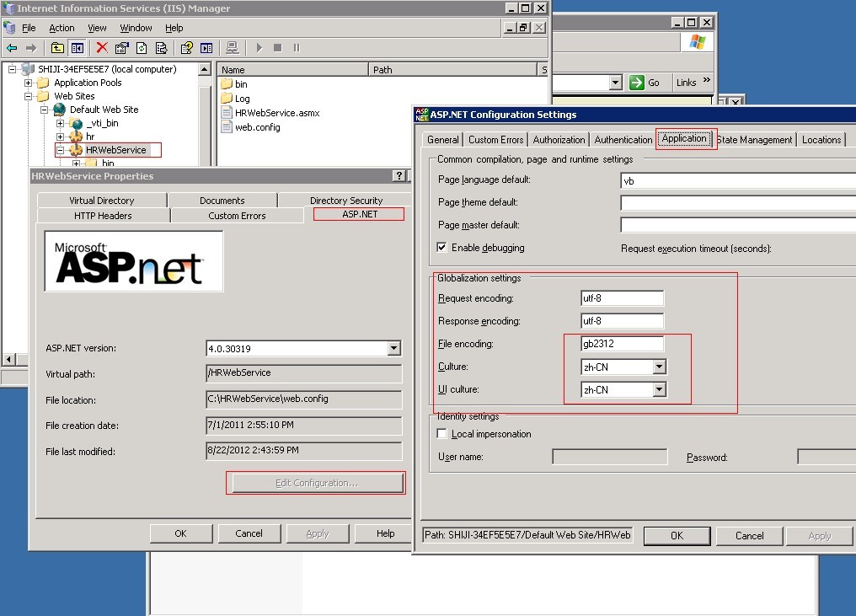Switch to the State Management tab
Screen dimensions: 856x616
point(754,140)
